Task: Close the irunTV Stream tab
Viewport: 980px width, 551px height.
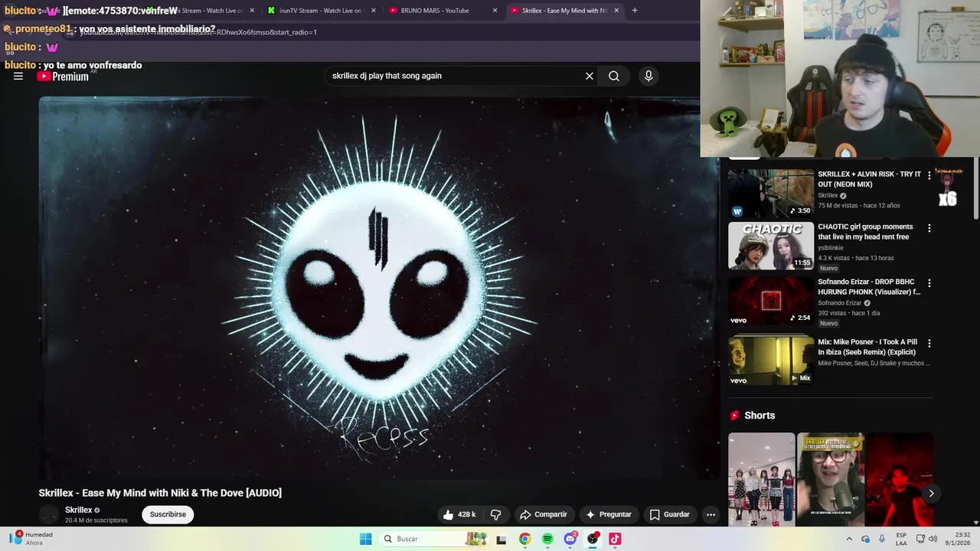Action: pyautogui.click(x=374, y=11)
